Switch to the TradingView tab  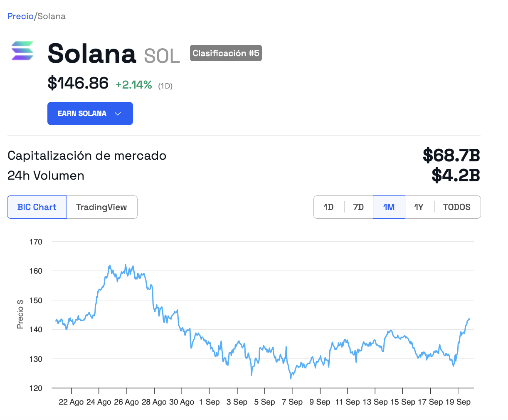click(x=102, y=207)
